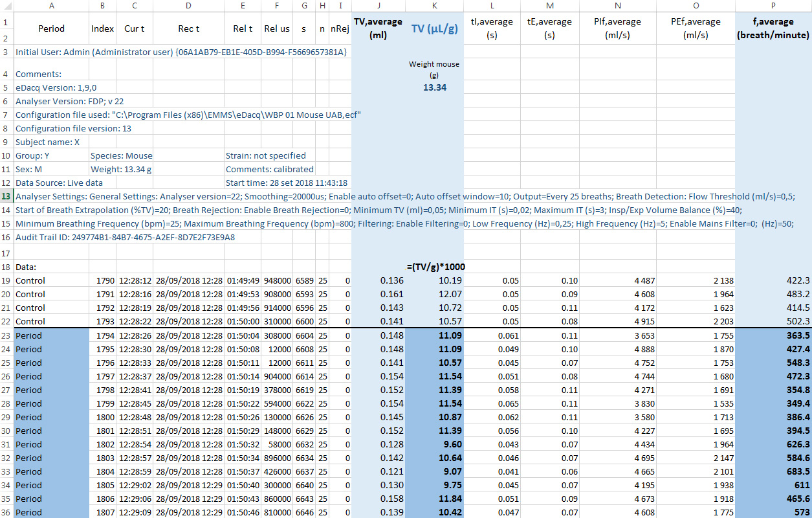Click the "Comments:" cell in row 4
Screen dimensions: 812x518
(x=38, y=74)
